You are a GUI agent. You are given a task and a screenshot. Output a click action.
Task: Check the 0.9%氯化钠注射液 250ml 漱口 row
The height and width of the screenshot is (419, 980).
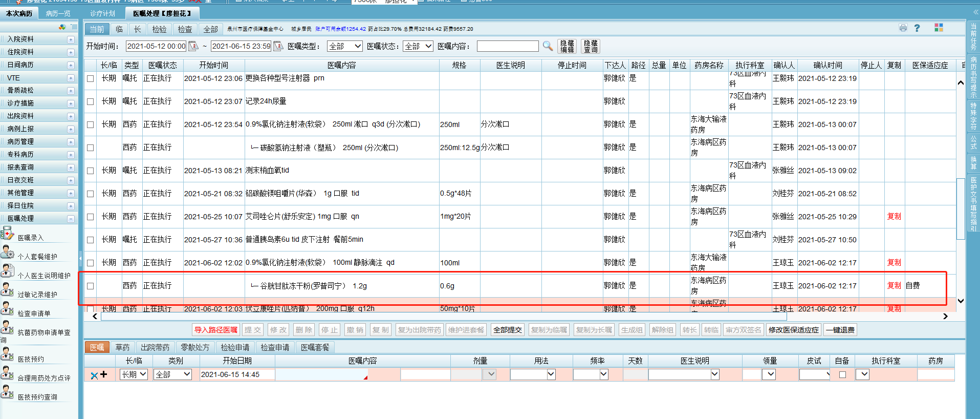[x=91, y=124]
